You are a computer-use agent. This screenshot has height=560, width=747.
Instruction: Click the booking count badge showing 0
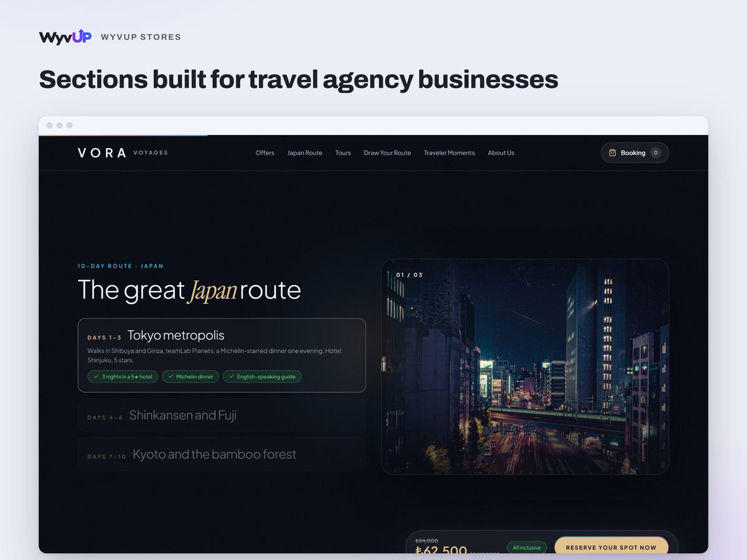tap(655, 152)
